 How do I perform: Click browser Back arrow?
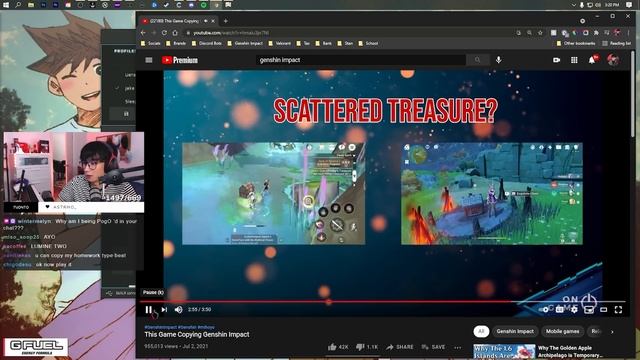pos(143,33)
